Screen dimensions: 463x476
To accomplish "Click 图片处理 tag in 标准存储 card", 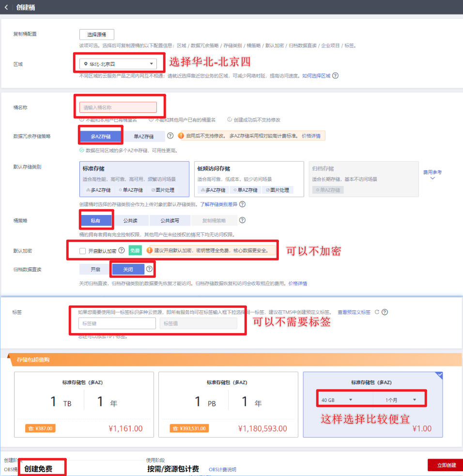I will (x=163, y=190).
